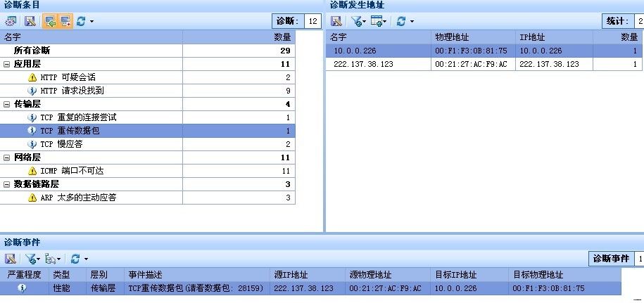Image resolution: width=644 pixels, height=303 pixels.
Task: Sort address table by IP地址 header
Action: point(554,37)
